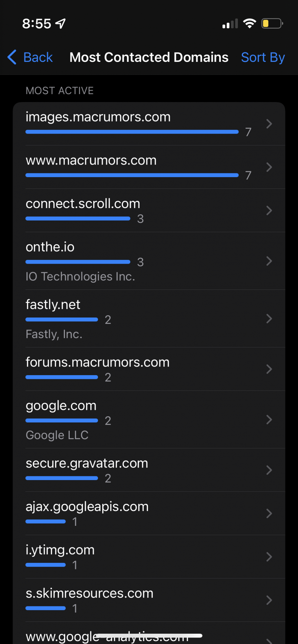The height and width of the screenshot is (644, 298).
Task: Expand the www.macrumors.com row chevron
Action: 269,167
